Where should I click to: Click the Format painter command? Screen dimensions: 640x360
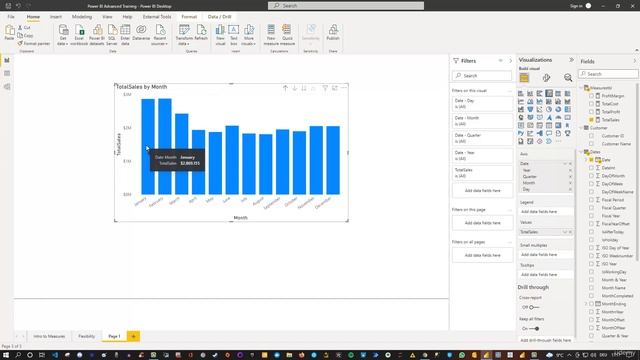click(x=33, y=43)
